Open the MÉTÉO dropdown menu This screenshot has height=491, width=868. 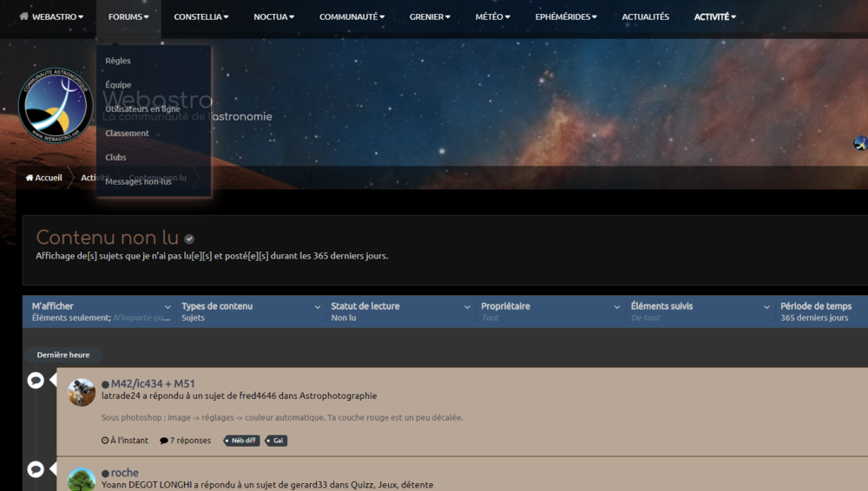(493, 16)
